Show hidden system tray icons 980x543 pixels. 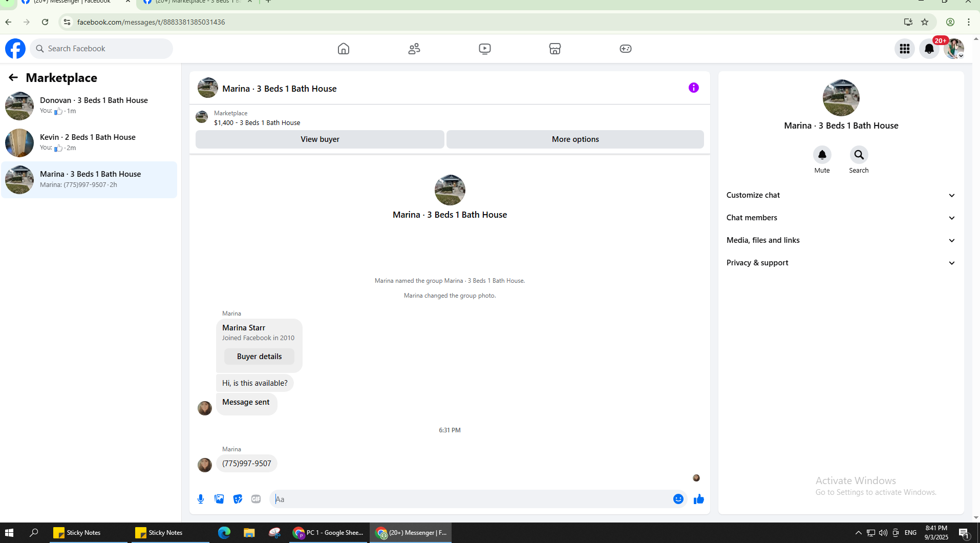point(859,533)
